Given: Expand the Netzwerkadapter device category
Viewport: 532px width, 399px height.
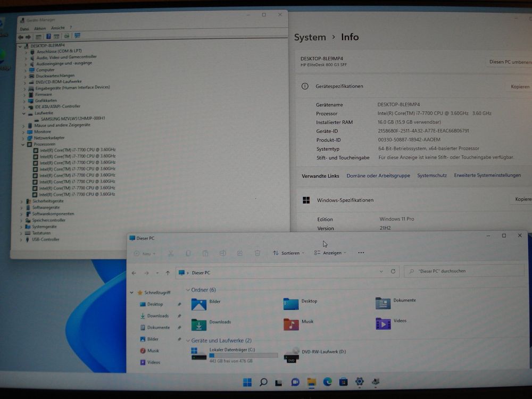Looking at the screenshot, I should pos(24,138).
